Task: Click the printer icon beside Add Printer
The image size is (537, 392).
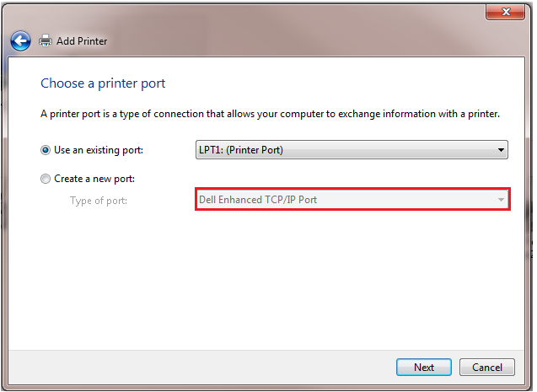Action: tap(46, 40)
